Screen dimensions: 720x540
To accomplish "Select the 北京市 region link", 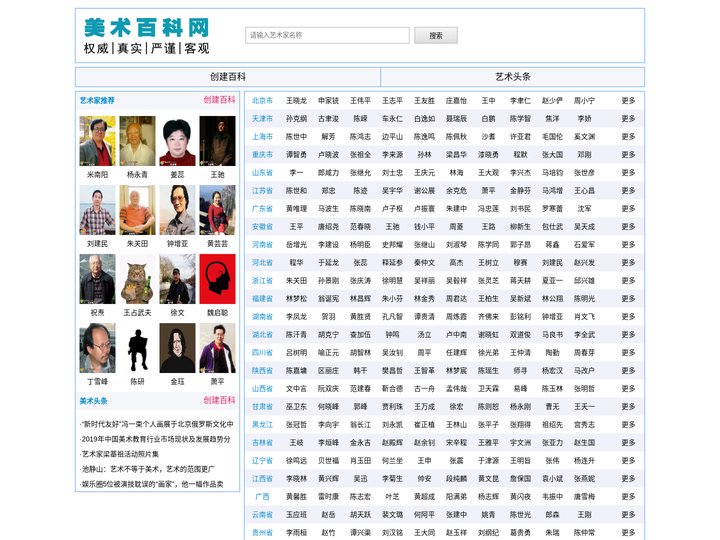I will click(x=262, y=101).
